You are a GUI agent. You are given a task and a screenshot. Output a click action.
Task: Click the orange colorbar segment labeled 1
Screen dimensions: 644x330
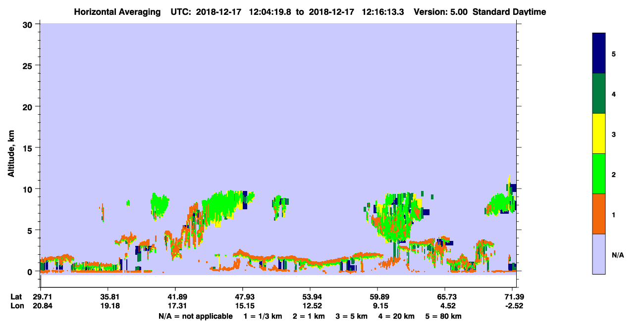[599, 214]
